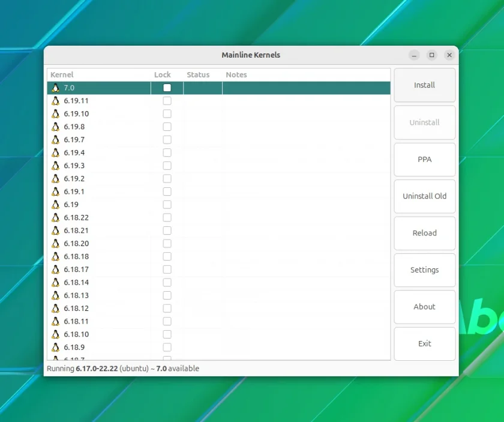504x422 pixels.
Task: Open the PPA button
Action: [x=425, y=160]
